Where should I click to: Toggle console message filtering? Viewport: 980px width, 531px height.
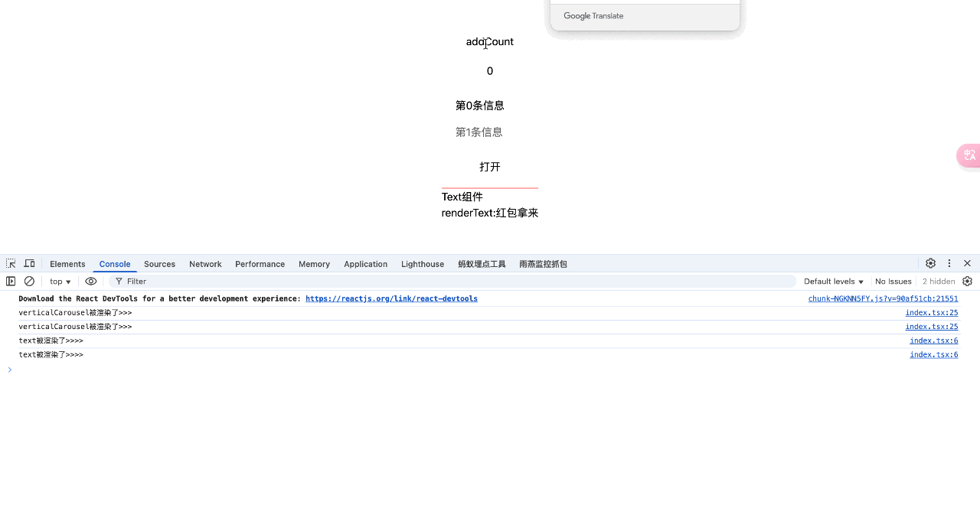[x=120, y=281]
